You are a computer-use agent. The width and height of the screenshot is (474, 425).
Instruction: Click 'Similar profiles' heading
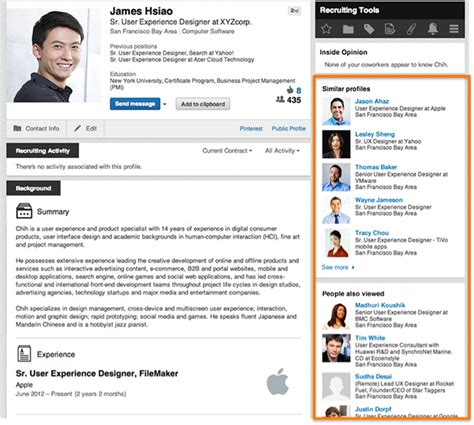pos(346,89)
